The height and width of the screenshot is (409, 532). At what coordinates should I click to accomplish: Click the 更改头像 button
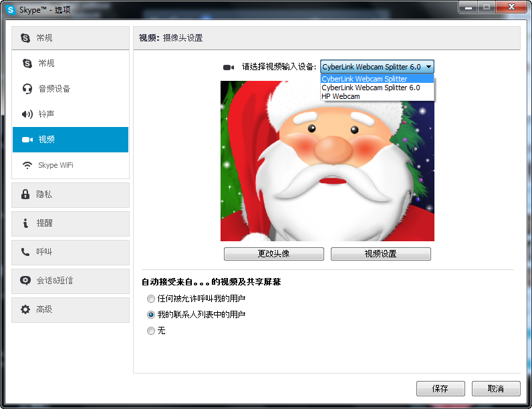(x=274, y=254)
